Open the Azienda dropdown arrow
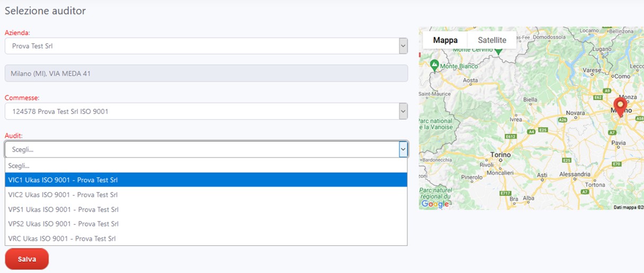 pos(403,46)
